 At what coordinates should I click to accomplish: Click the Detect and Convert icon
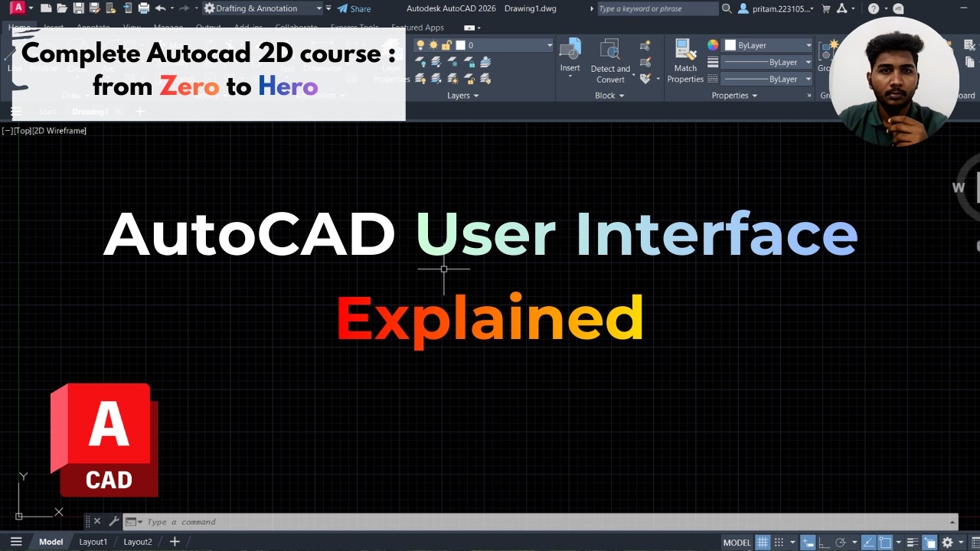point(610,51)
